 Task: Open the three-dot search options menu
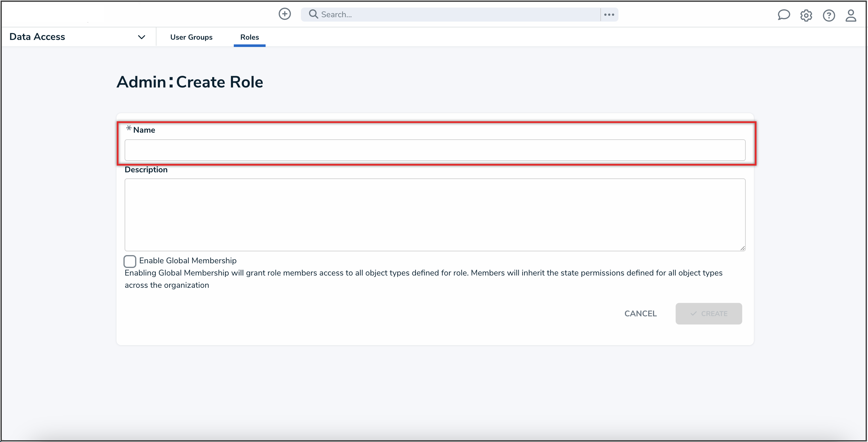tap(609, 15)
